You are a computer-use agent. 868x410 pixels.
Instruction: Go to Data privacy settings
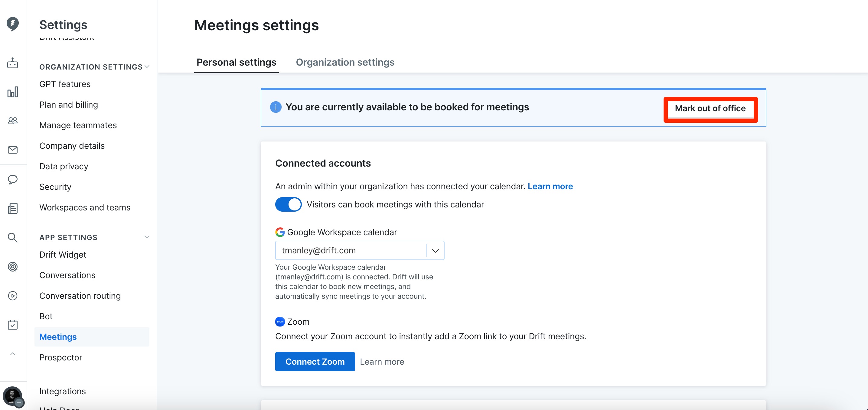click(64, 166)
